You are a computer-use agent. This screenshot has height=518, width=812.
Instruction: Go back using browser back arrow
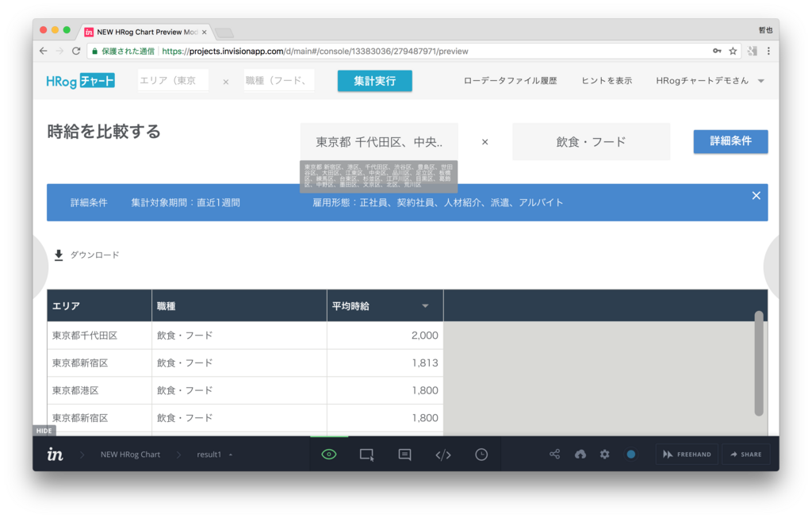[44, 51]
